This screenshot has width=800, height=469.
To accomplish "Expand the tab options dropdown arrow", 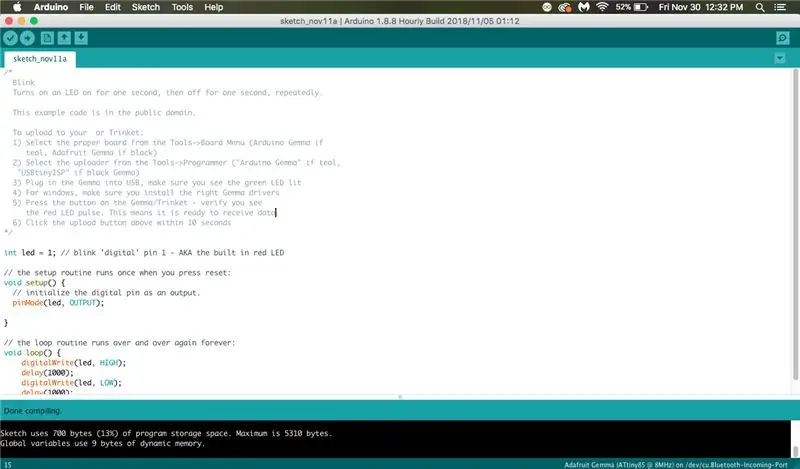I will (x=780, y=58).
